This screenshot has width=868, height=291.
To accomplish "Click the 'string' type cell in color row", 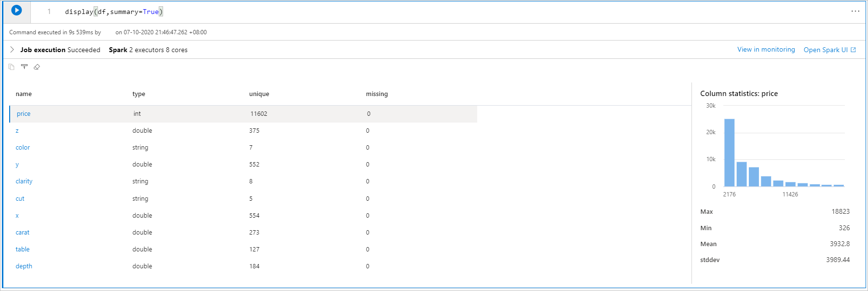I will point(140,148).
